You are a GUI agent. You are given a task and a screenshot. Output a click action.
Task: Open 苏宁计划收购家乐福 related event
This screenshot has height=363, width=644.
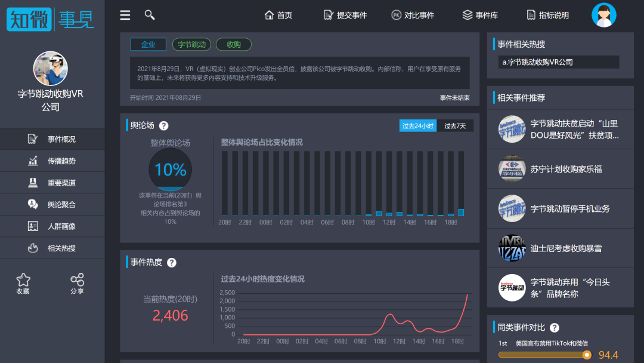coord(560,169)
